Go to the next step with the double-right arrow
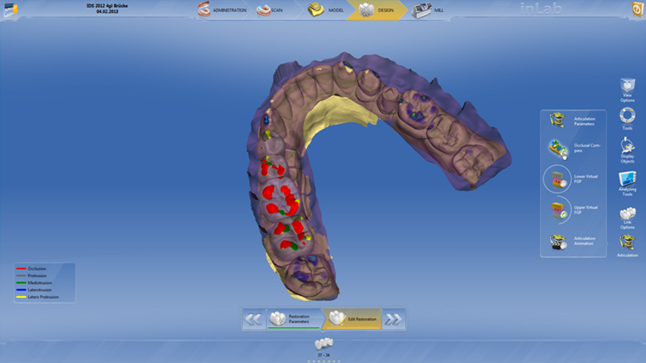 click(x=393, y=319)
